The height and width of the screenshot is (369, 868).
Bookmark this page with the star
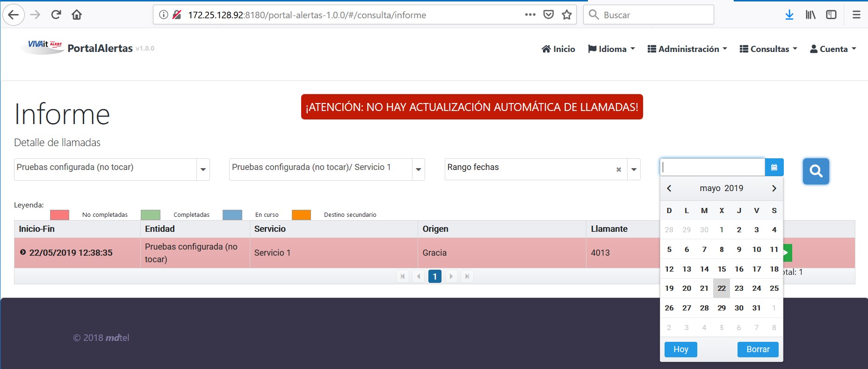567,15
